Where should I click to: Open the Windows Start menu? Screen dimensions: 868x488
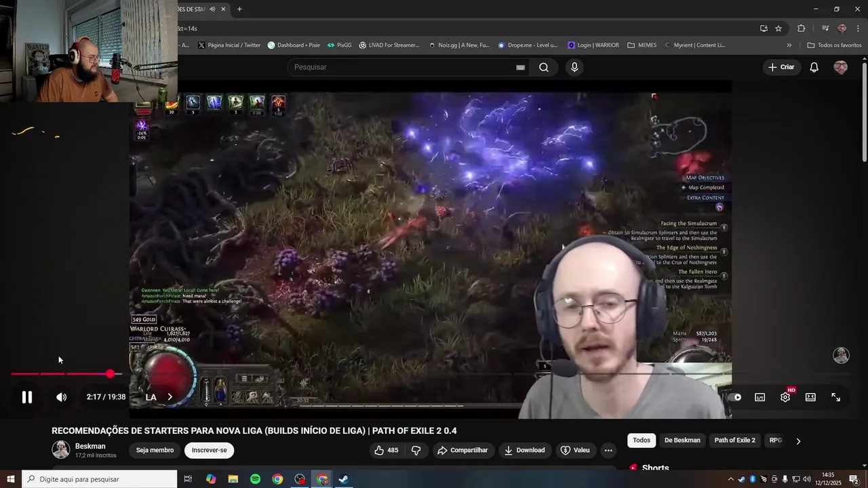[x=11, y=479]
